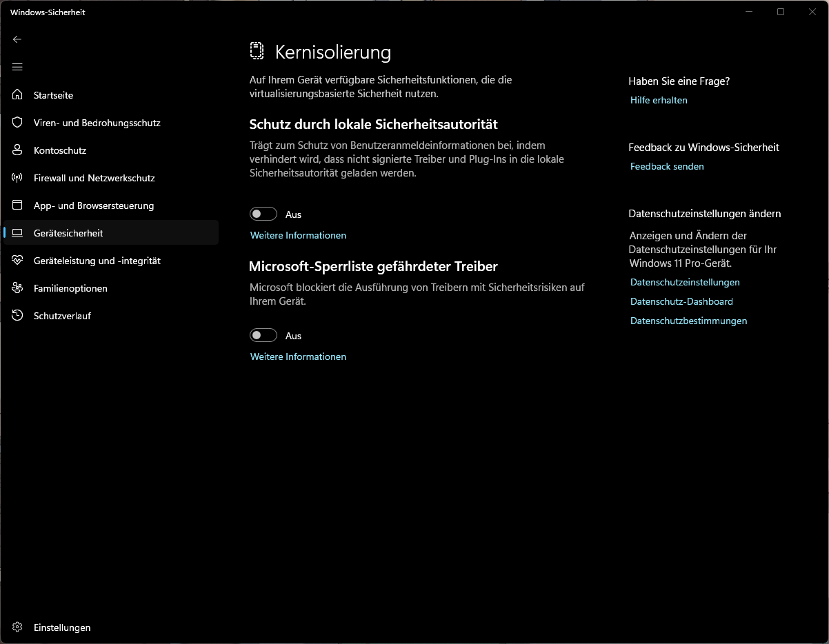Close the Windows-Sicherheit window
Viewport: 829px width, 644px height.
pyautogui.click(x=812, y=12)
